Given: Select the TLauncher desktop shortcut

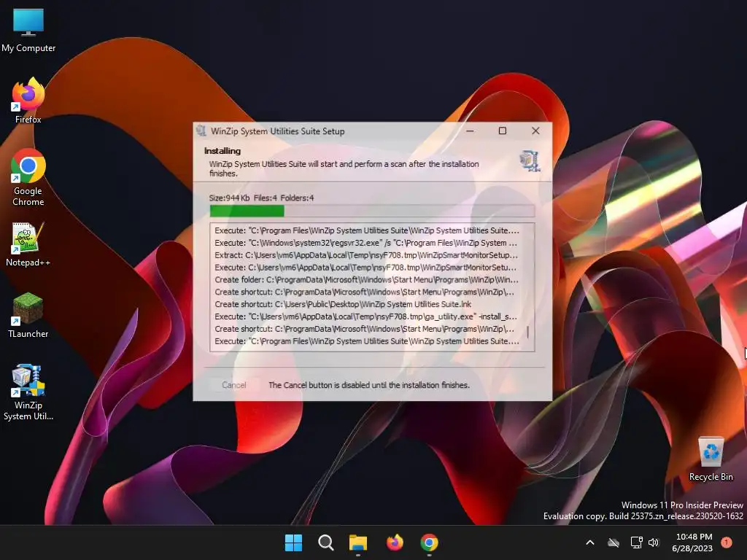Looking at the screenshot, I should click(x=28, y=316).
